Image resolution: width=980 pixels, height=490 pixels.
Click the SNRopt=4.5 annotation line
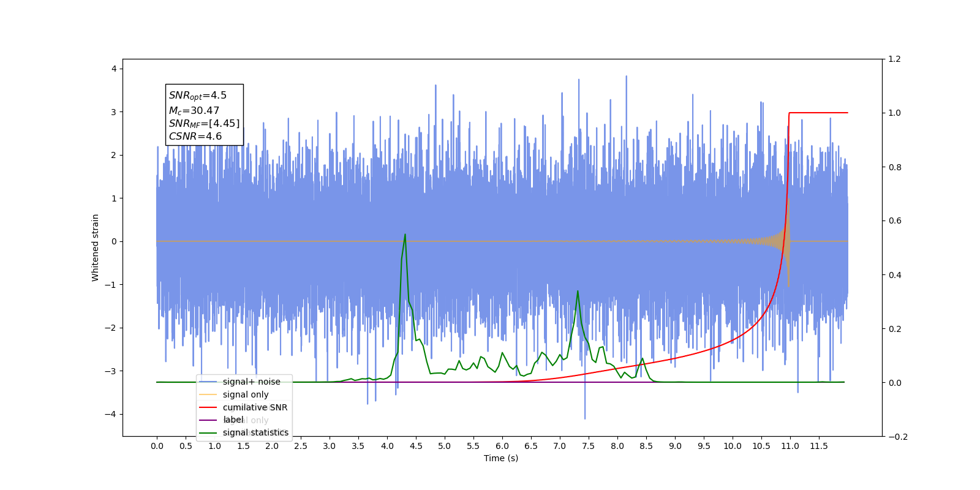198,96
